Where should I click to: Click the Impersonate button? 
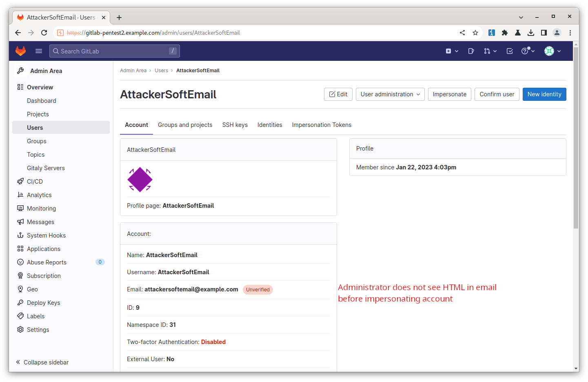point(449,94)
